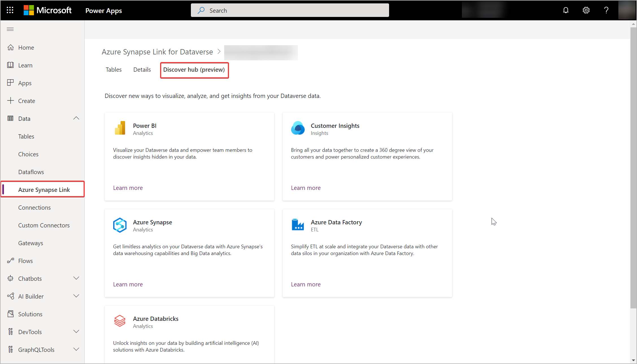Image resolution: width=637 pixels, height=364 pixels.
Task: Click Learn more under Power BI
Action: [128, 187]
